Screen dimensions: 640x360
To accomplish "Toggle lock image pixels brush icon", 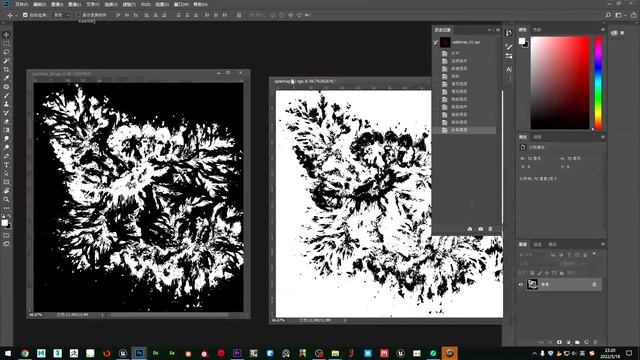I will 540,273.
